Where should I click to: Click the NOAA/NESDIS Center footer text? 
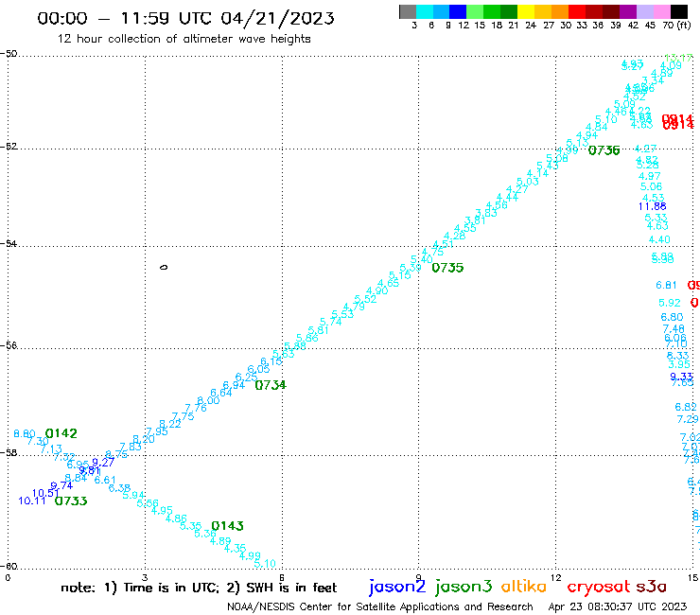(380, 606)
